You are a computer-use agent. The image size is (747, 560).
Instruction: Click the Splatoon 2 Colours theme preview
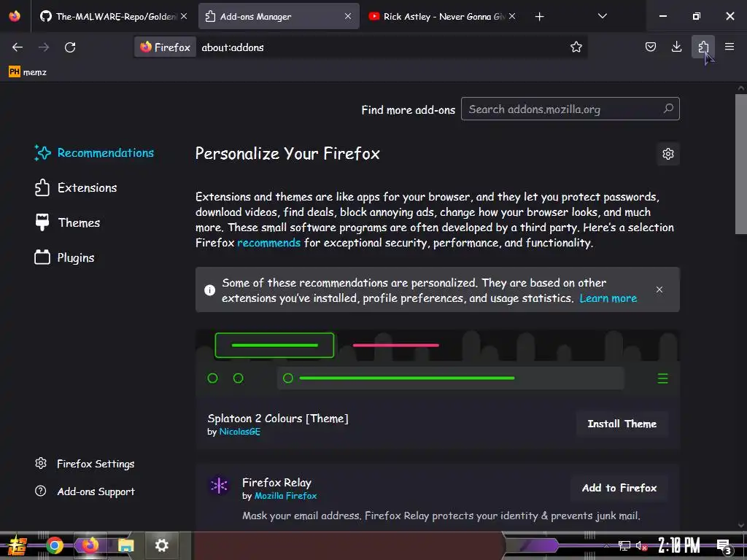(x=438, y=364)
